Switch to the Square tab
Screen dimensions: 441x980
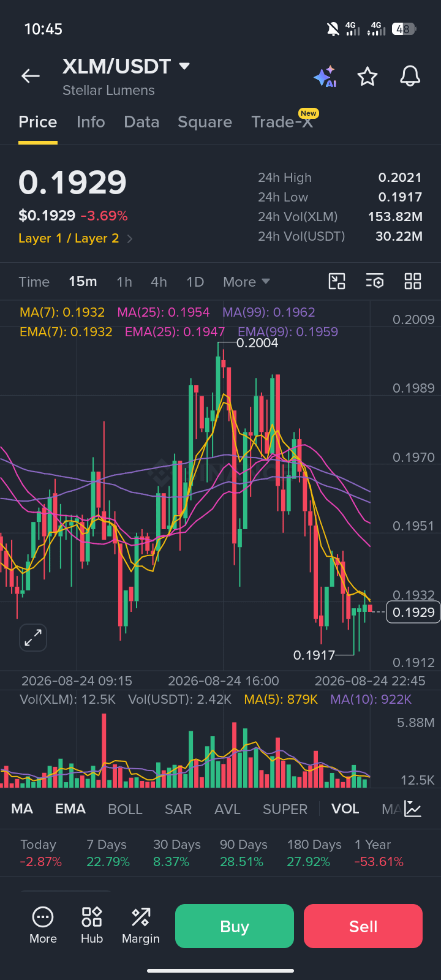pos(205,122)
